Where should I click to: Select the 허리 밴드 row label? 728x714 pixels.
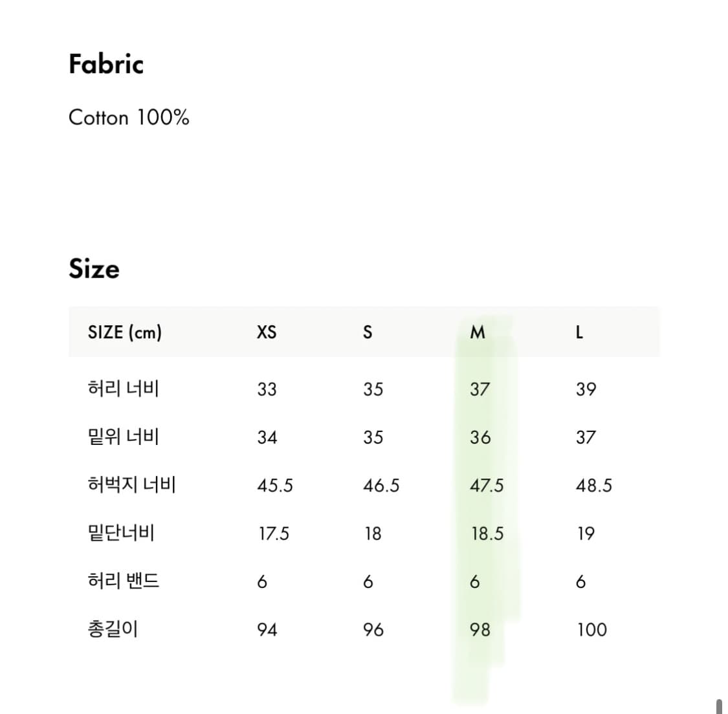[124, 581]
